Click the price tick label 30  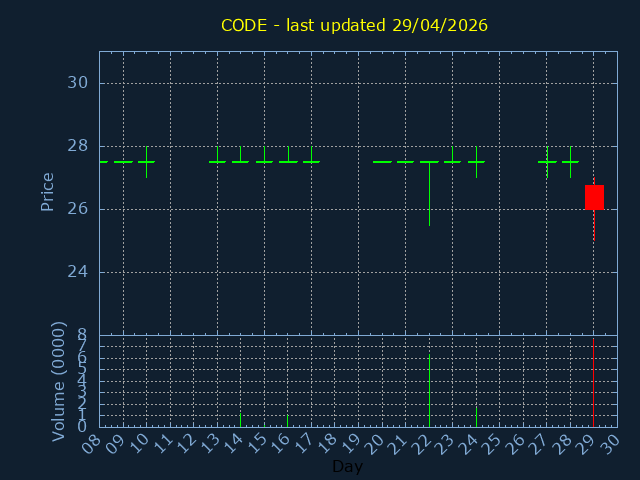tap(78, 83)
